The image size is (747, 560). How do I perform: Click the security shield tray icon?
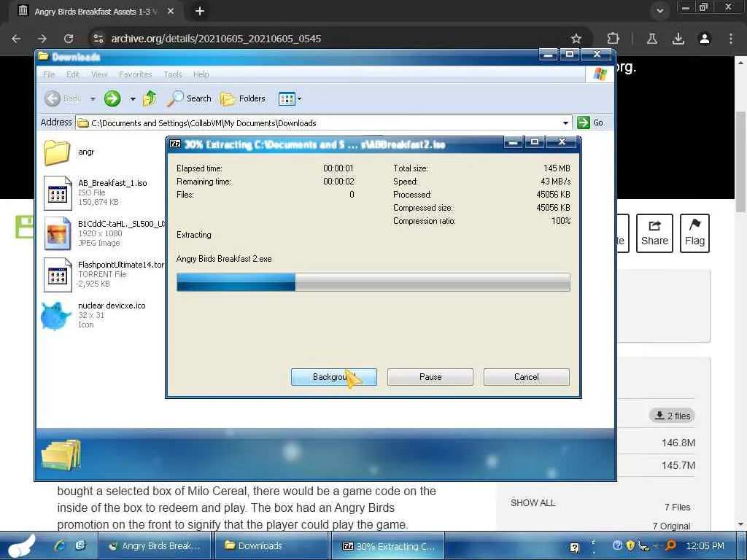[630, 545]
